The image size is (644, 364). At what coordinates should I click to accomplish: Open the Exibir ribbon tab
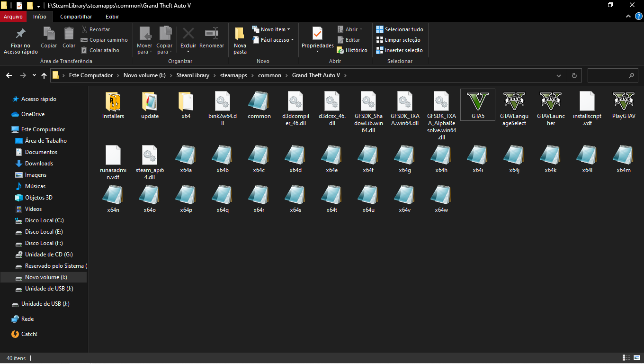112,17
